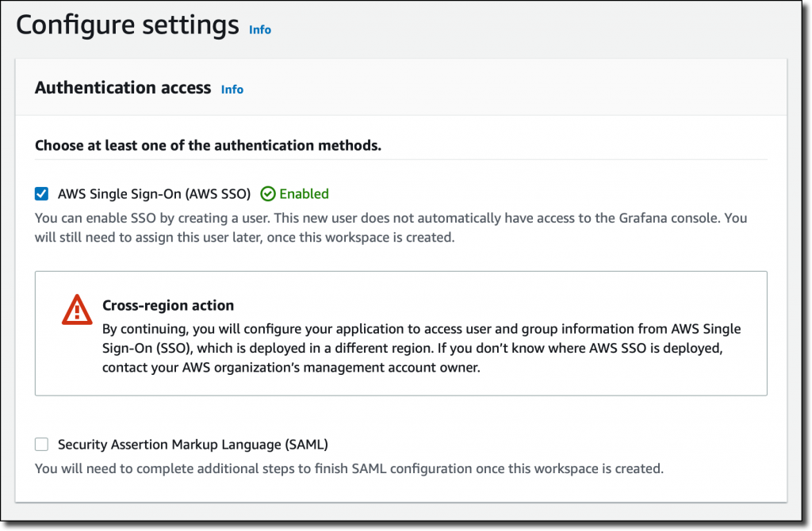The height and width of the screenshot is (531, 812).
Task: Uncheck the AWS Single Sign-On checkbox
Action: [42, 193]
